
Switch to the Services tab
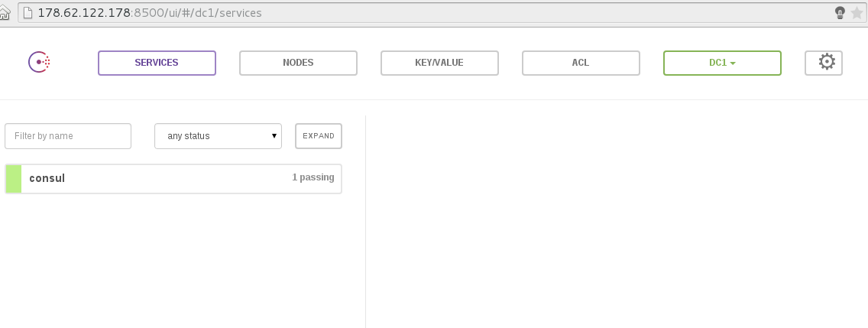coord(157,63)
